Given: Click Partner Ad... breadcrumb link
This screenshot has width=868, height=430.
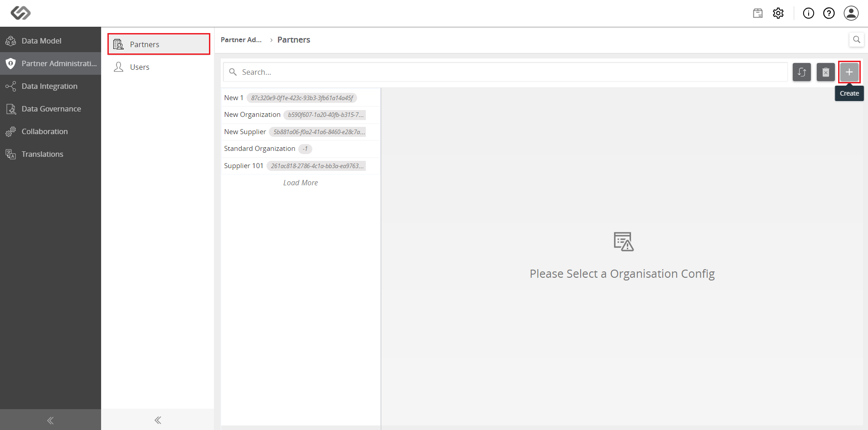Looking at the screenshot, I should tap(241, 40).
